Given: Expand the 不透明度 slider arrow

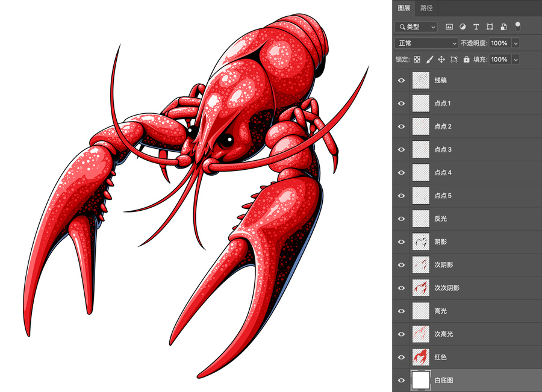Looking at the screenshot, I should [516, 43].
